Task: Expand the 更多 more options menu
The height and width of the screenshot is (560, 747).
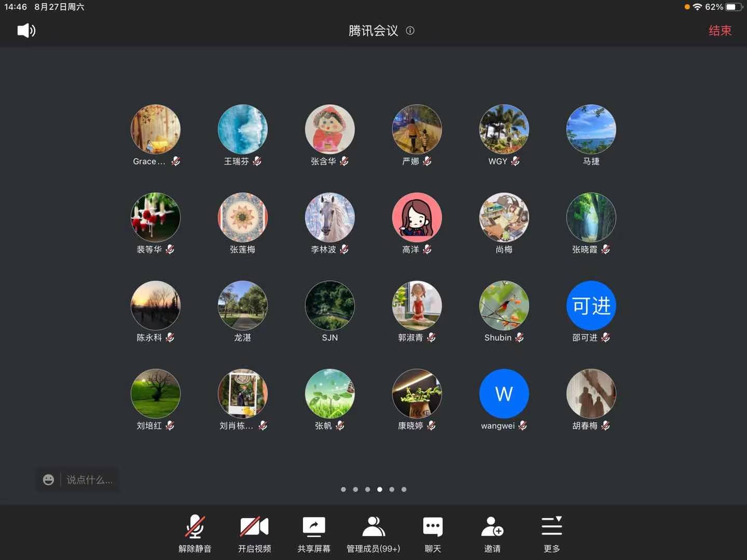Action: pos(551,534)
